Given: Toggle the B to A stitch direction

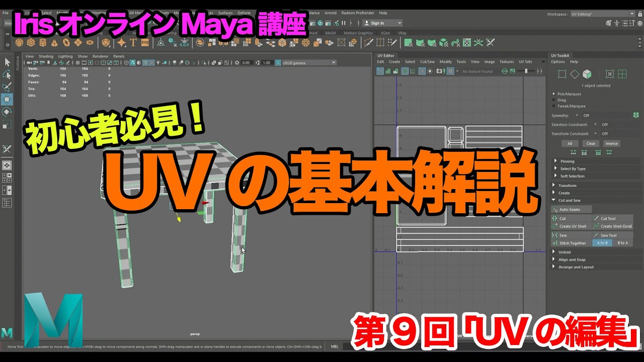Looking at the screenshot, I should pos(623,243).
